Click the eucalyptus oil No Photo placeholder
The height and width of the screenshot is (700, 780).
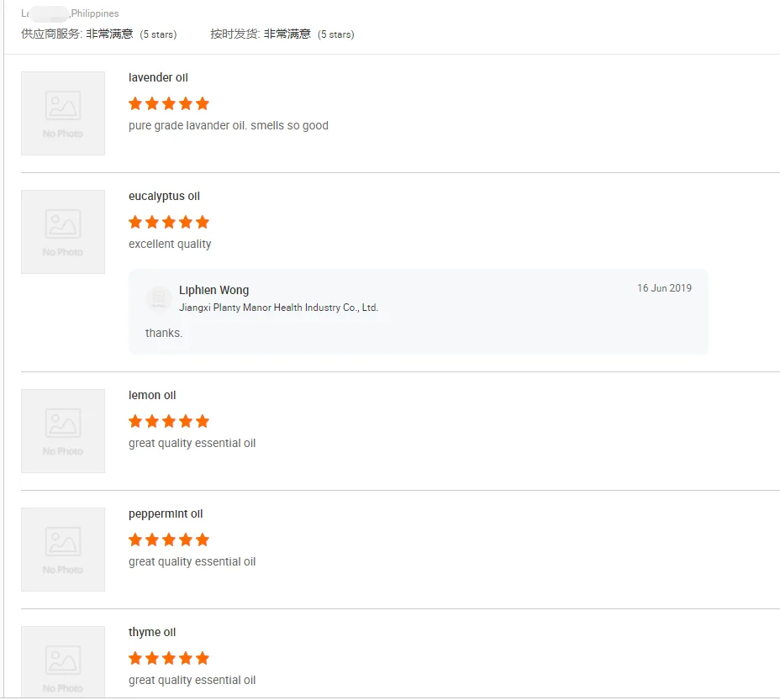(x=63, y=232)
